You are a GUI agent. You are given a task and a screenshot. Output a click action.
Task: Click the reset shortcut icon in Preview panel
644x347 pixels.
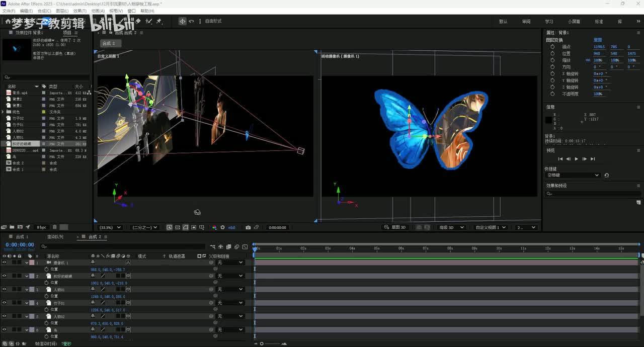coord(607,175)
